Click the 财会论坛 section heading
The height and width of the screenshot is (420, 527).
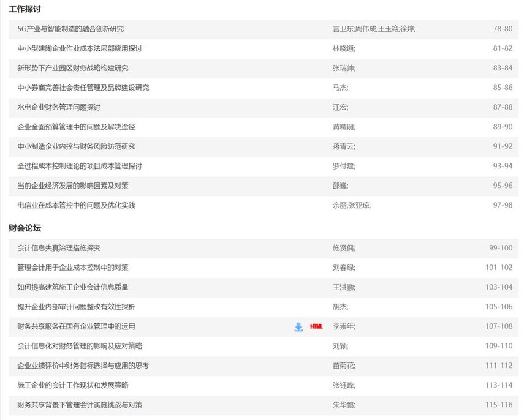coord(25,228)
